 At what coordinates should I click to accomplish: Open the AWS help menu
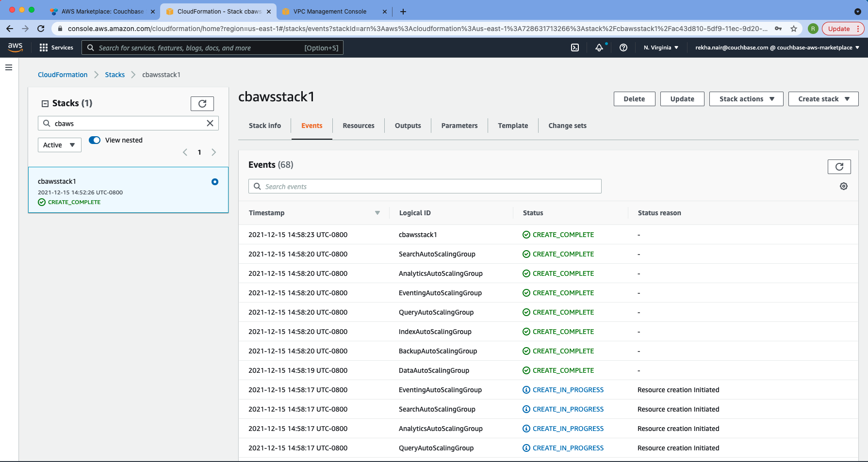click(623, 47)
